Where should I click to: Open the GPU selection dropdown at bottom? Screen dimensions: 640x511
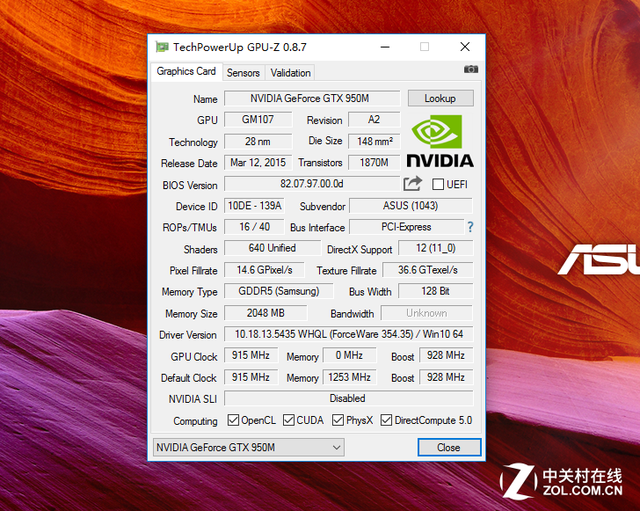249,447
